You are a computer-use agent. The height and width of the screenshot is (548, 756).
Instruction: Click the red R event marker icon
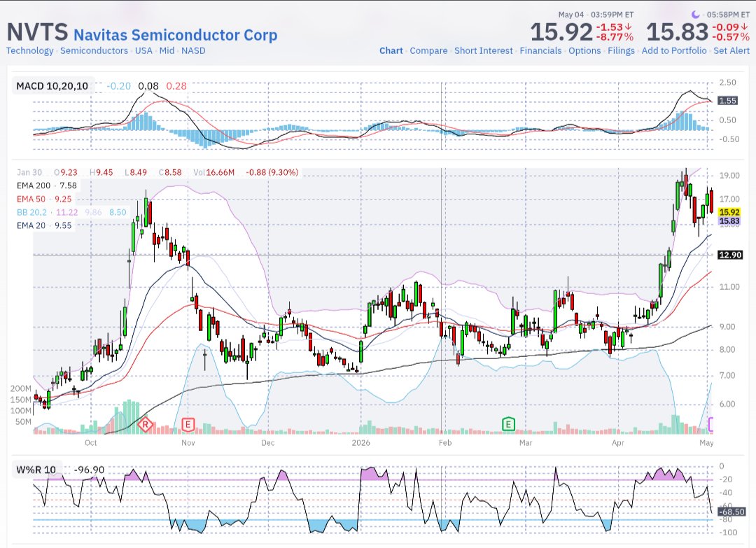tap(145, 425)
